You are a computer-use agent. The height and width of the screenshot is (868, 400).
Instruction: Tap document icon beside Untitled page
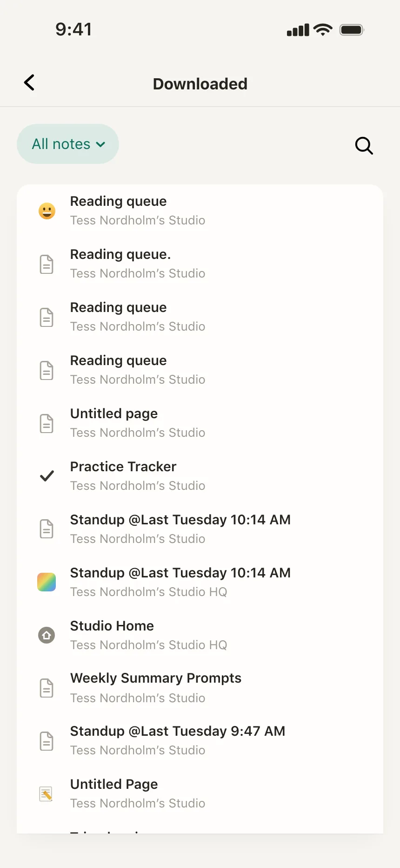47,424
